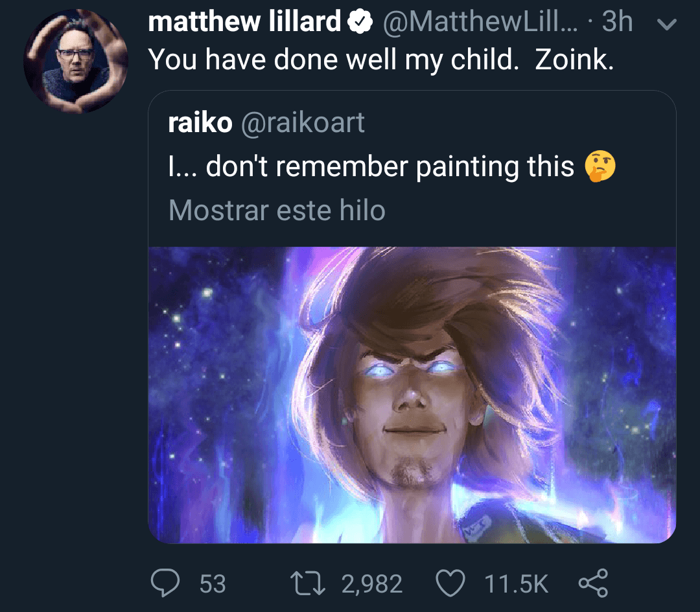Screen dimensions: 700x612
Task: Click the "matthew lillard" display name
Action: [244, 23]
